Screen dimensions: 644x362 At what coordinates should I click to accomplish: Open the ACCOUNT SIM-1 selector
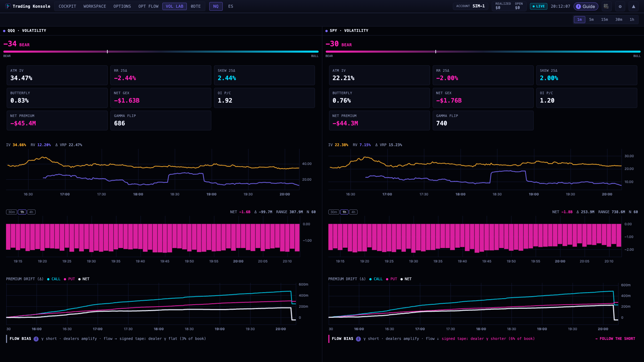click(x=470, y=6)
